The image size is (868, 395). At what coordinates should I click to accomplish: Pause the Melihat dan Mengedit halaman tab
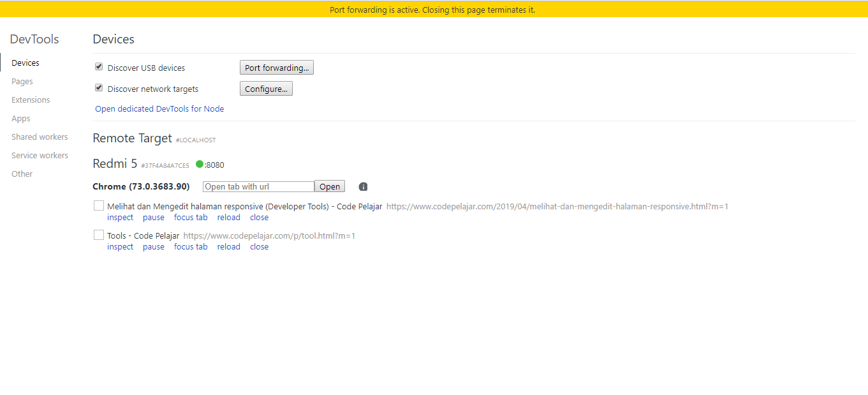pyautogui.click(x=154, y=217)
